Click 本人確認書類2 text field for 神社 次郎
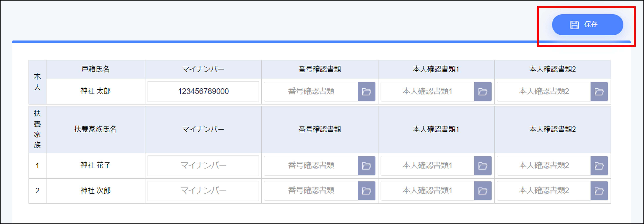644x224 pixels. [x=543, y=191]
